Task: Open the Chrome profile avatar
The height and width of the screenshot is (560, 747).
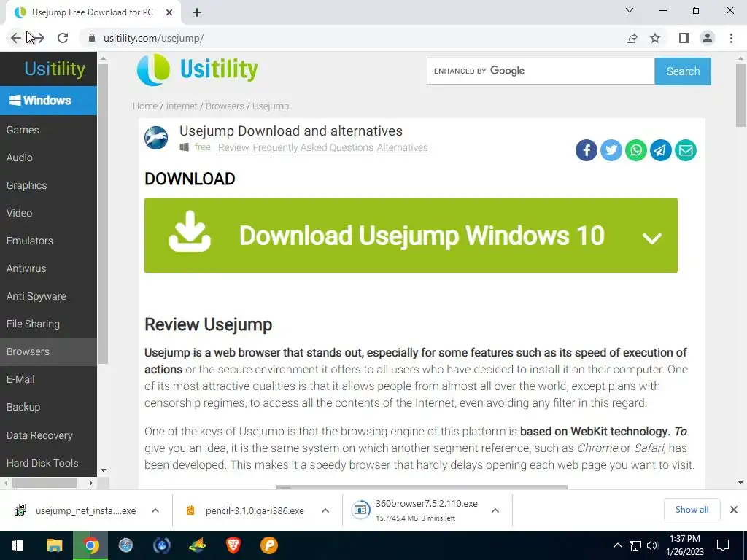Action: [x=708, y=38]
